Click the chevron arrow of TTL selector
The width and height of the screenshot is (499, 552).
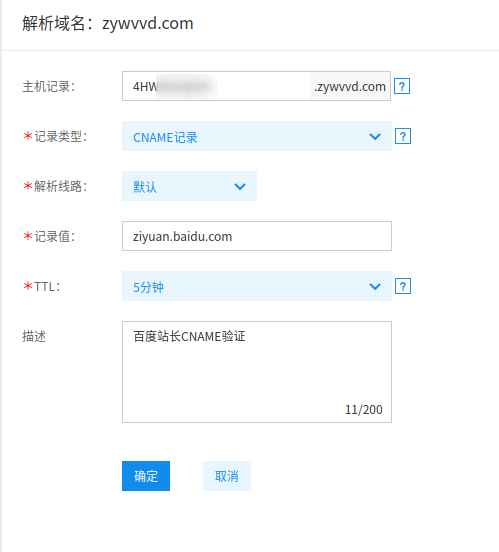(x=375, y=287)
